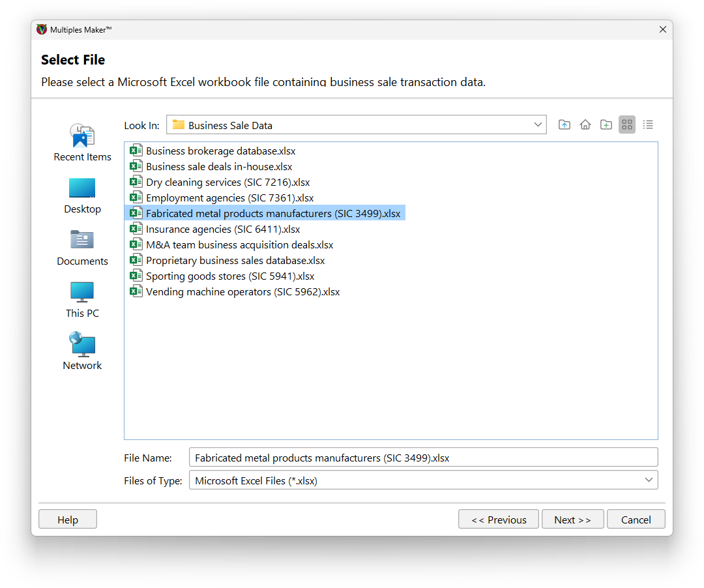Open Network locations
The width and height of the screenshot is (704, 588).
82,351
